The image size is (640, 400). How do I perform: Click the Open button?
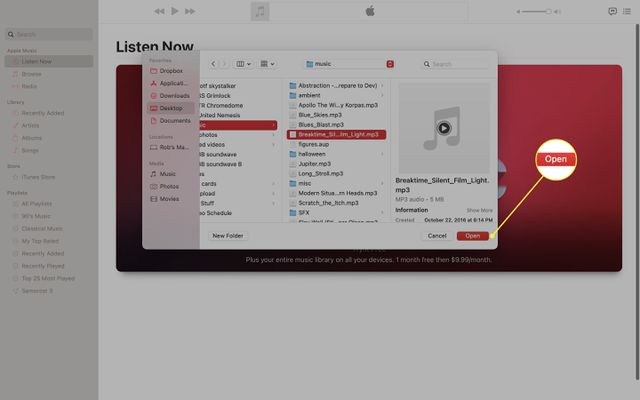473,236
